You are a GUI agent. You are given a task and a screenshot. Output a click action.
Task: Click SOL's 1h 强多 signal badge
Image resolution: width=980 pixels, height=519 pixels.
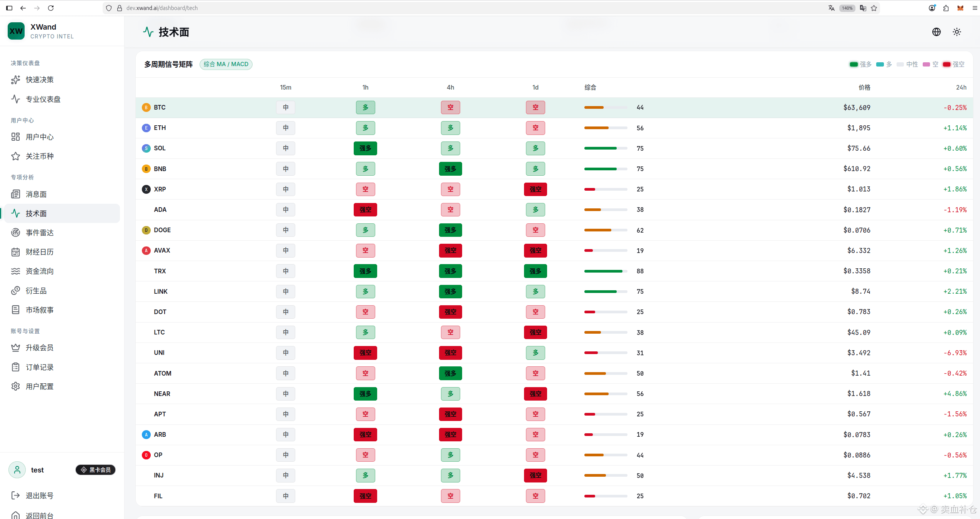point(365,148)
